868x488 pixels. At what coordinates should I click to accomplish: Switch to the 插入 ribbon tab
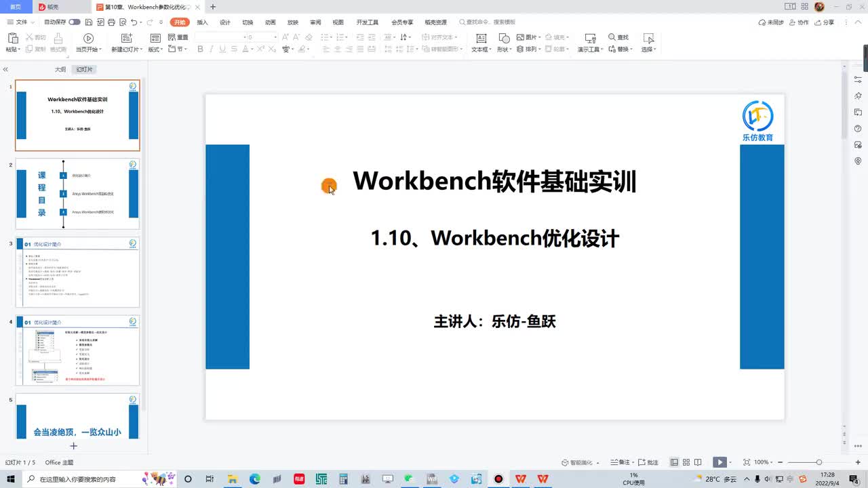point(202,22)
